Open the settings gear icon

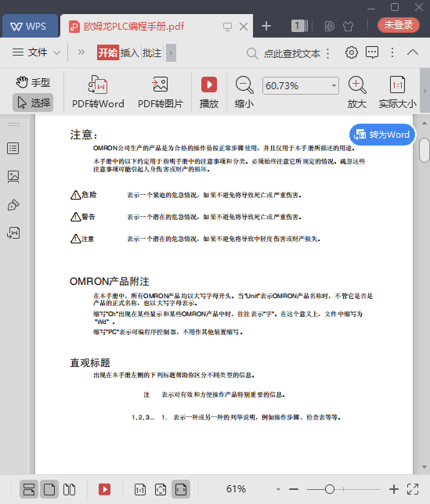[x=351, y=52]
